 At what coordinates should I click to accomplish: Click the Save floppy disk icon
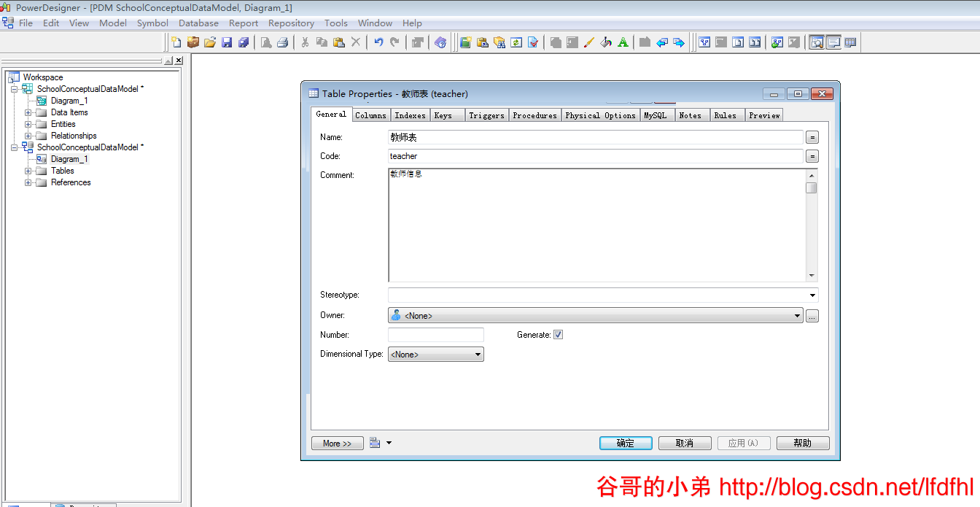227,42
